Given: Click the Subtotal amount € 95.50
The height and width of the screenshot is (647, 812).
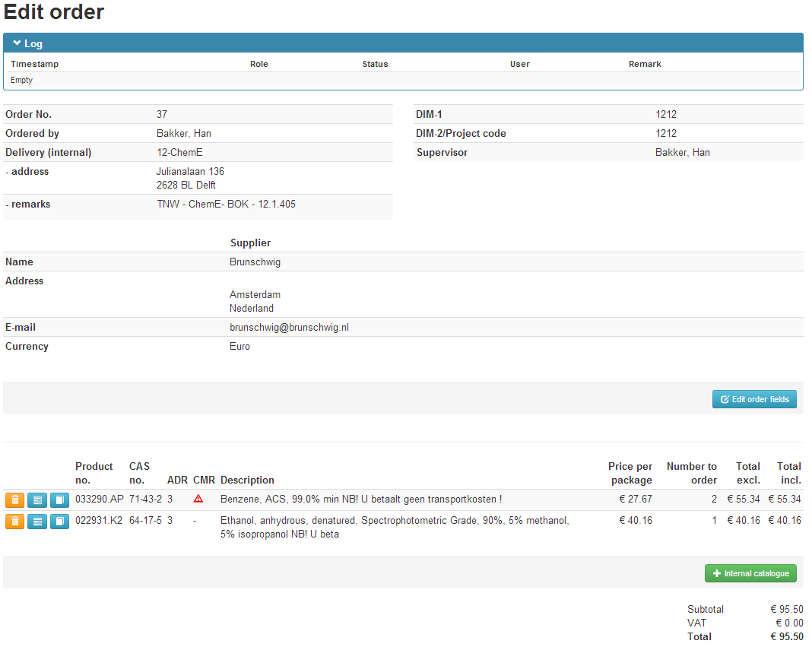Looking at the screenshot, I should click(787, 609).
